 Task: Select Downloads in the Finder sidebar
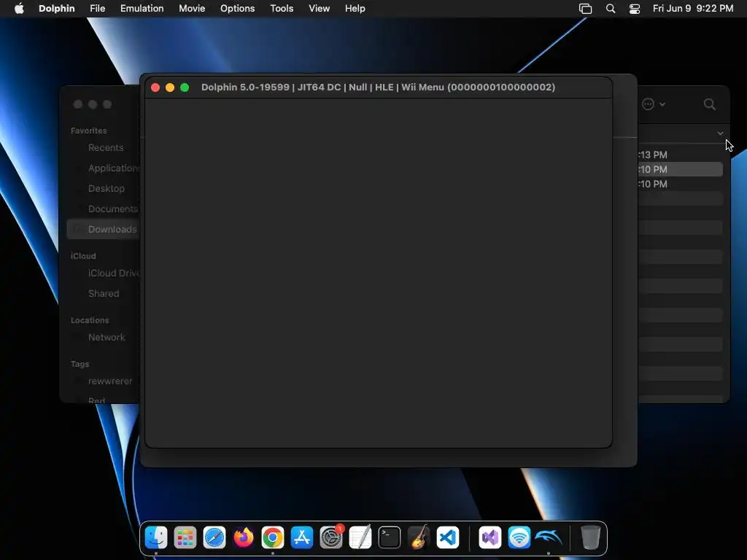pos(103,229)
